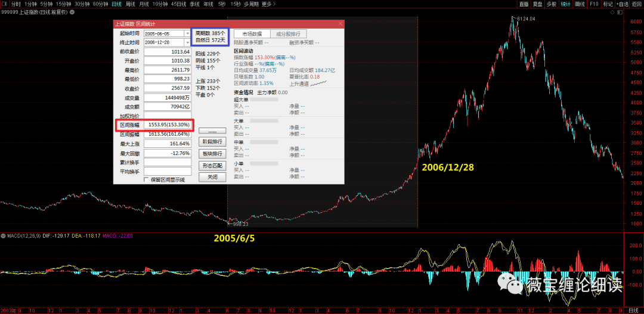Switch to 30分钟 period
This screenshot has width=644, height=314.
click(82, 4)
